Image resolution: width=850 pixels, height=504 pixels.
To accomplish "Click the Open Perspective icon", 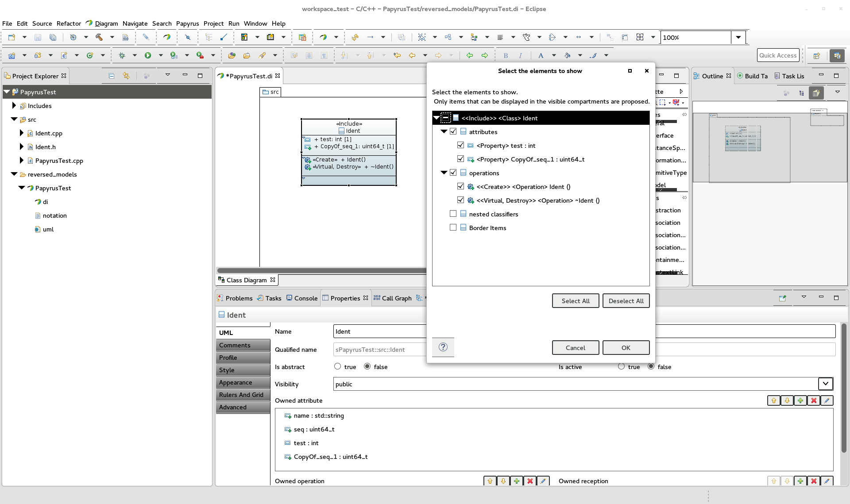I will click(x=817, y=55).
